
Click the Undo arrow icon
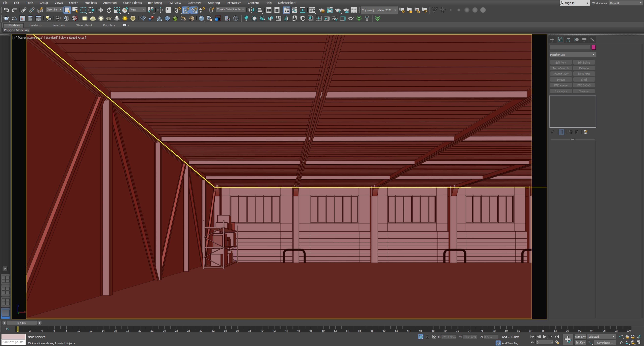pos(6,10)
